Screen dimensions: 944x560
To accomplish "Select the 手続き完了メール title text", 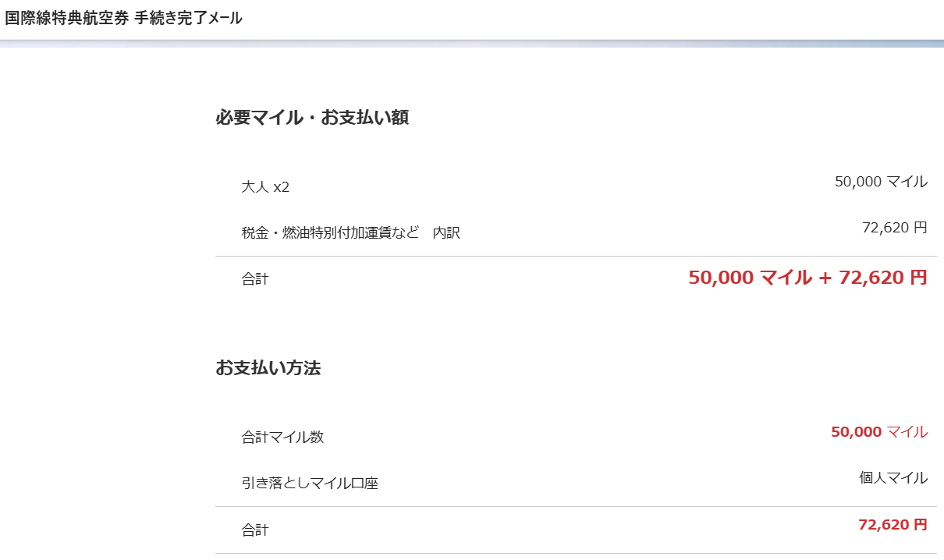I will tap(188, 19).
